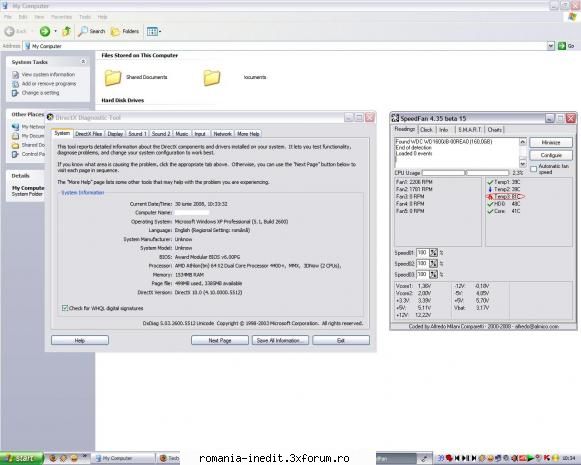
Task: Switch to SpeedFan Info tab
Action: click(x=444, y=130)
